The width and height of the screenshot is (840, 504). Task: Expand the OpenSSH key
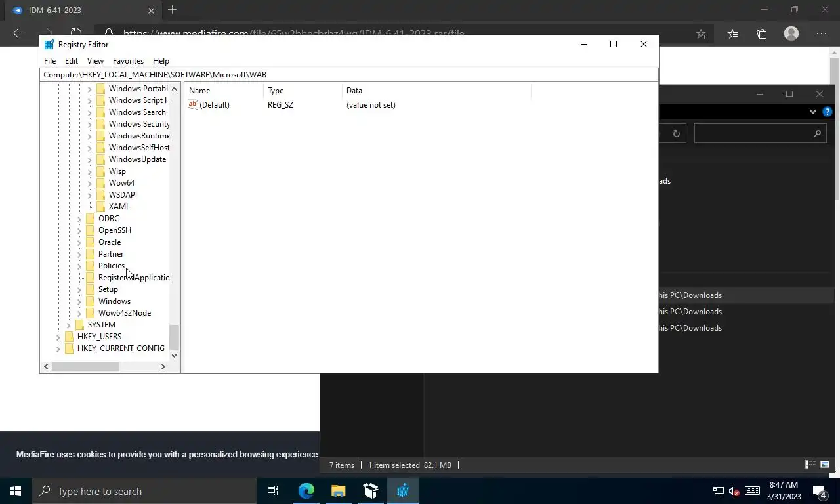[79, 230]
